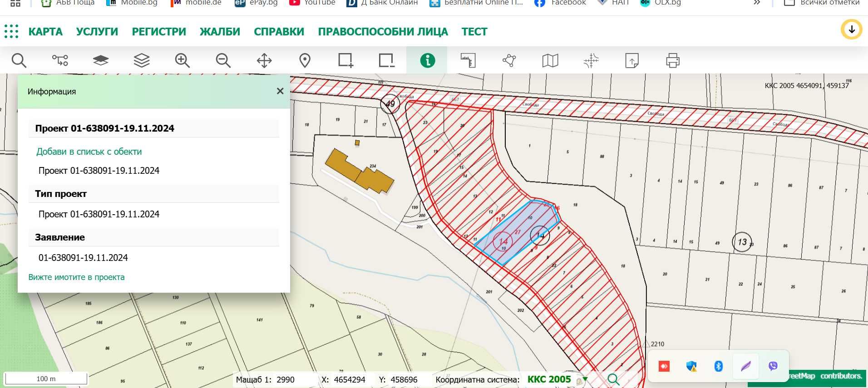
Task: Zoom out of the map
Action: tap(223, 60)
